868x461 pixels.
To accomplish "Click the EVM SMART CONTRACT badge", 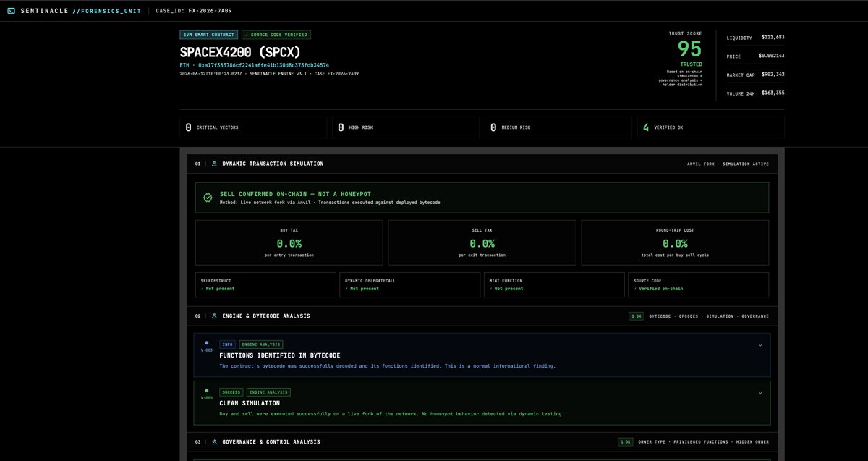I will [209, 35].
